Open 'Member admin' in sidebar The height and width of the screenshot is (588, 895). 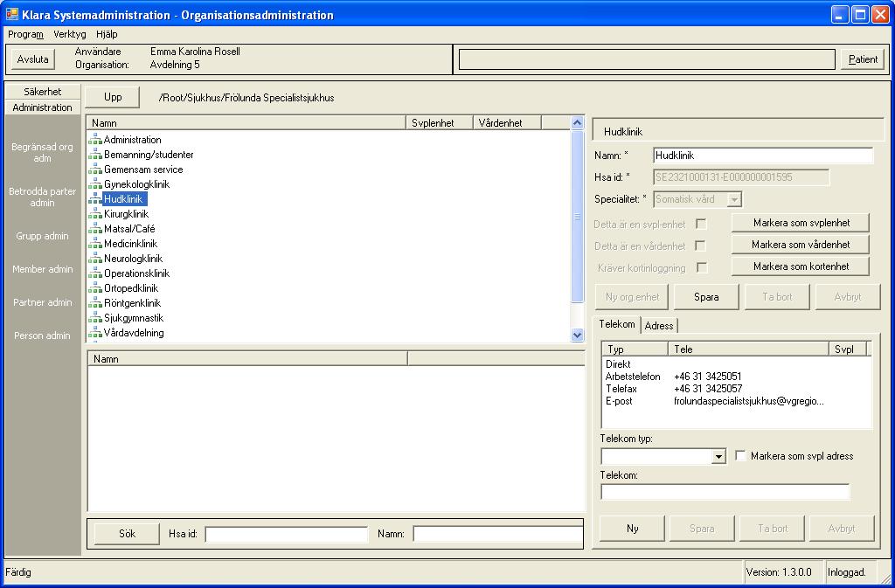[42, 268]
